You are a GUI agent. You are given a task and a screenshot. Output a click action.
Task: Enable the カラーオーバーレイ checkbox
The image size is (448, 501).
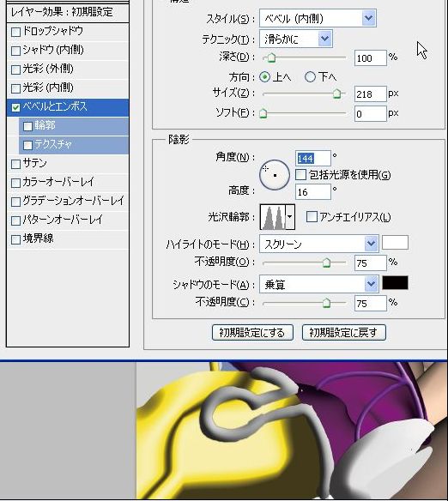[x=15, y=183]
